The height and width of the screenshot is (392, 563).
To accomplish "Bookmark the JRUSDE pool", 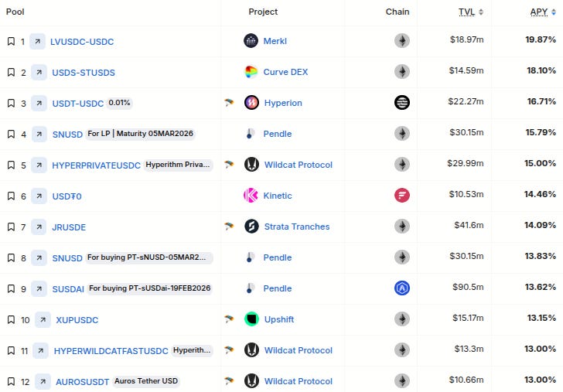I will click(11, 227).
